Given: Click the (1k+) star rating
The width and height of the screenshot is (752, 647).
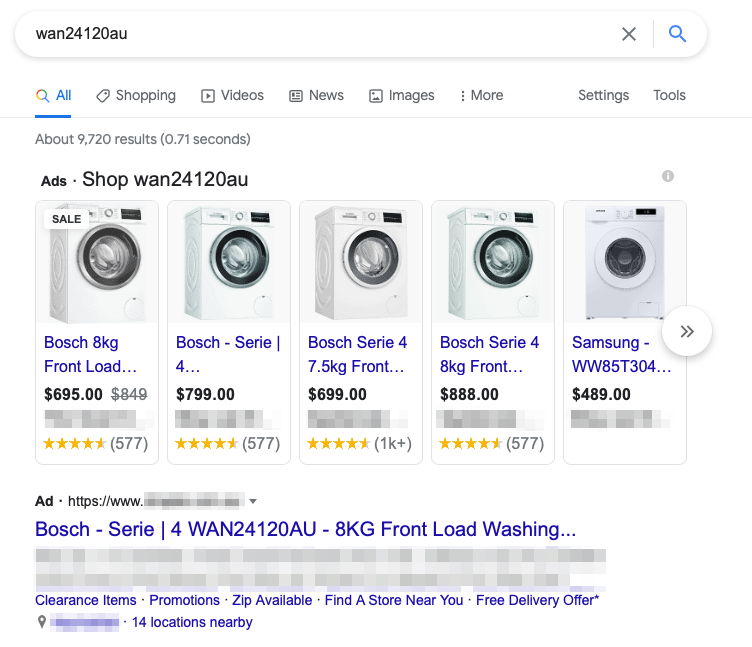Looking at the screenshot, I should pos(360,444).
